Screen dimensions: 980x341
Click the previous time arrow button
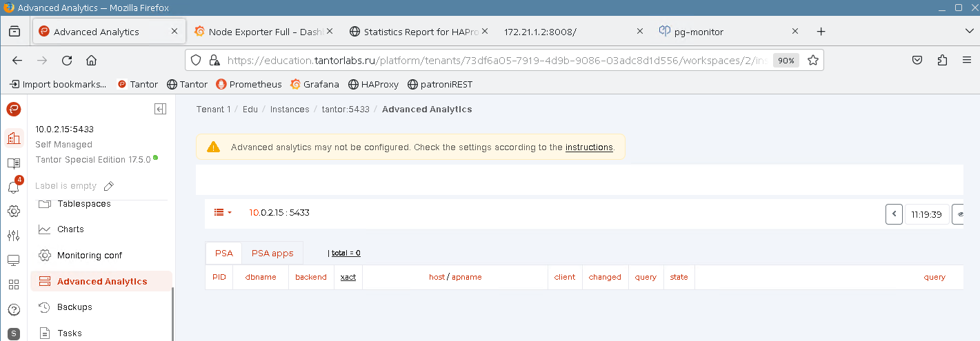coord(894,214)
